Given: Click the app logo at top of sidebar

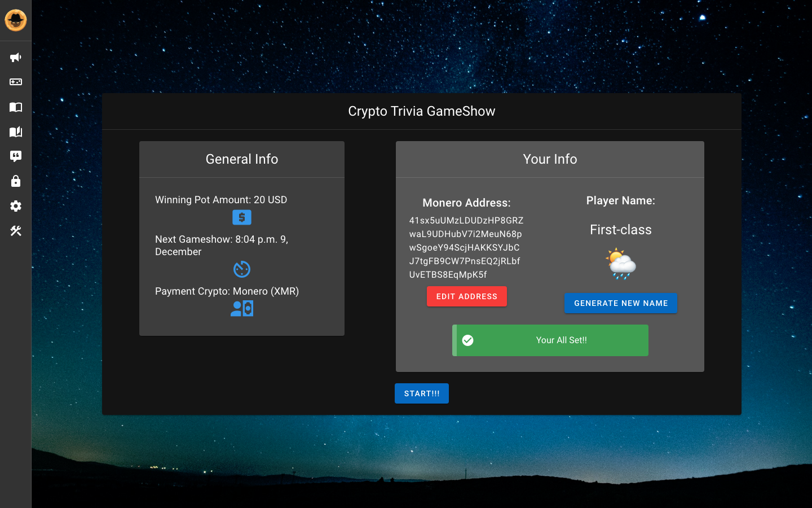Looking at the screenshot, I should (x=15, y=20).
